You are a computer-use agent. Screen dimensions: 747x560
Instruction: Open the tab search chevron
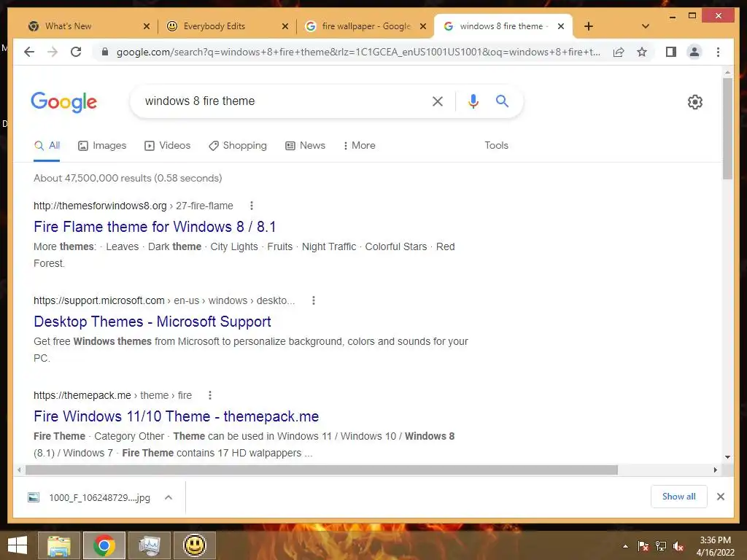click(x=645, y=26)
